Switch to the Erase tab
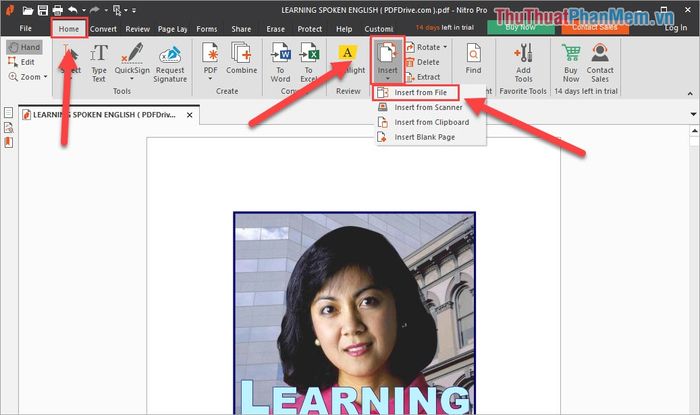The height and width of the screenshot is (415, 700). coord(275,29)
